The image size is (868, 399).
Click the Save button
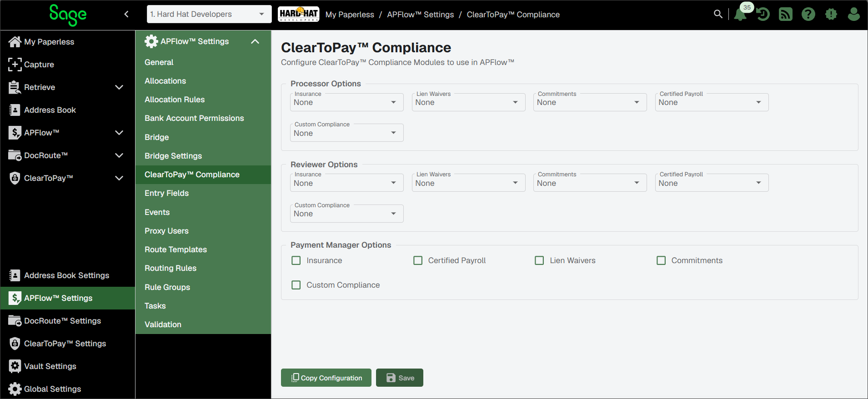point(400,378)
